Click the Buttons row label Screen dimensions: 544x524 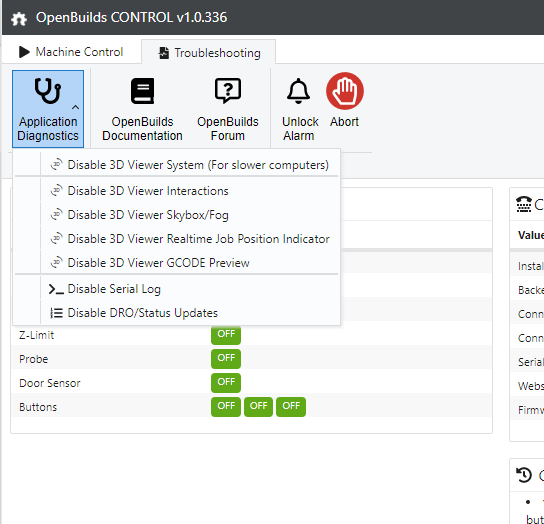[x=38, y=407]
